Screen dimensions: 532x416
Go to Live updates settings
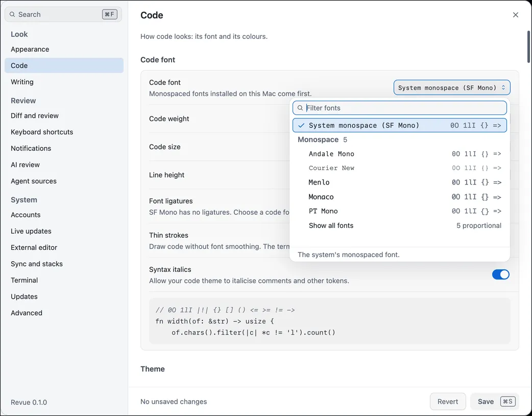click(x=64, y=231)
